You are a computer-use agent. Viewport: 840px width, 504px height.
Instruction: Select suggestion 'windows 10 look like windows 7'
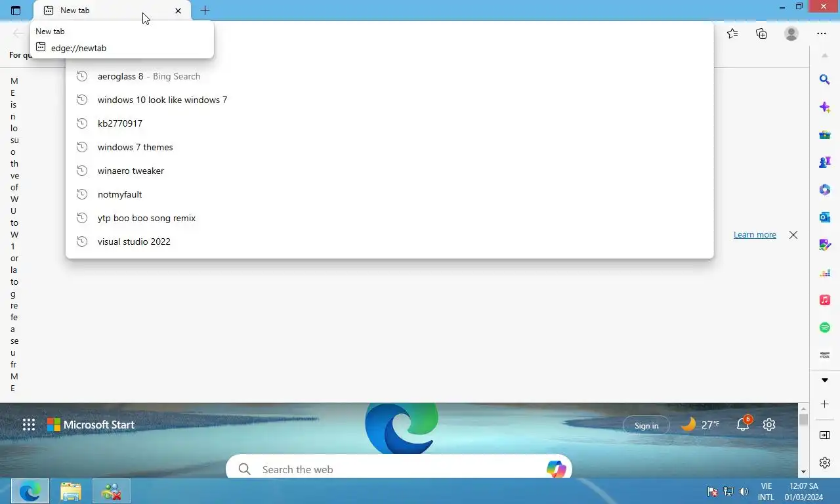coord(389,100)
